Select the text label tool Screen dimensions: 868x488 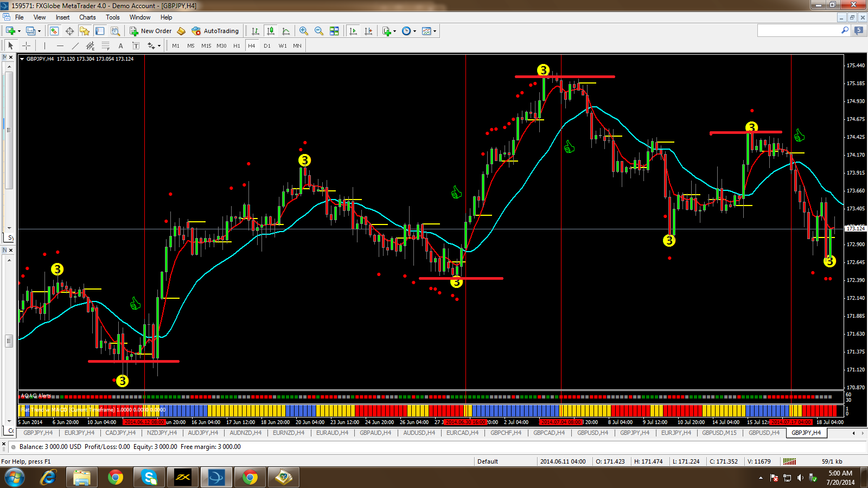tap(136, 46)
